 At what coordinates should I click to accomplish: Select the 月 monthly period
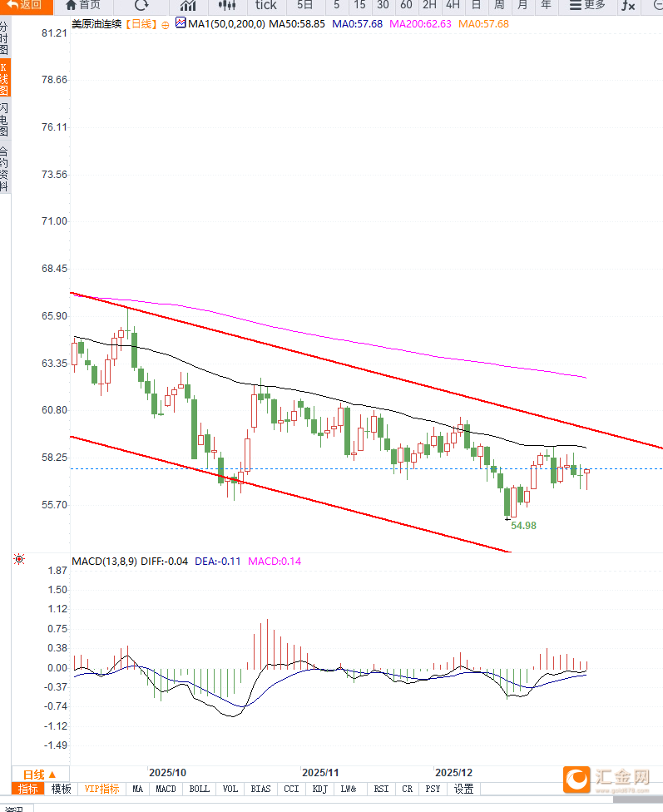pyautogui.click(x=522, y=5)
